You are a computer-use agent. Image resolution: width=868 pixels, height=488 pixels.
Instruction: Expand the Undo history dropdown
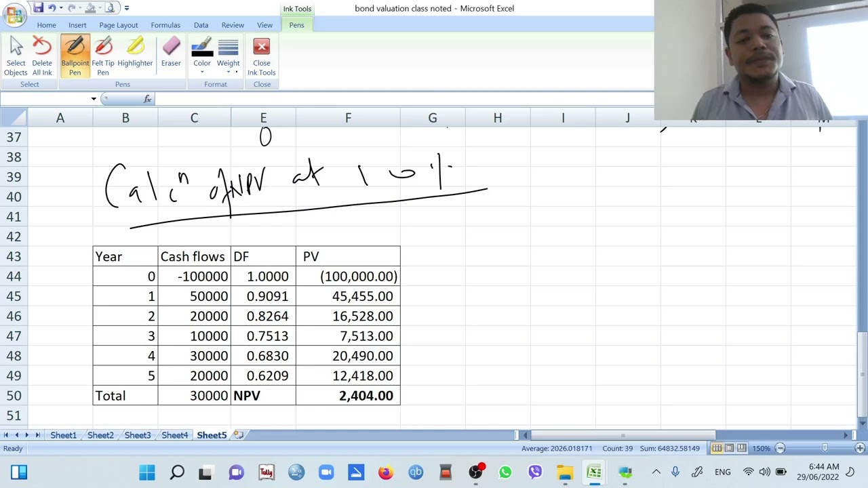(60, 8)
